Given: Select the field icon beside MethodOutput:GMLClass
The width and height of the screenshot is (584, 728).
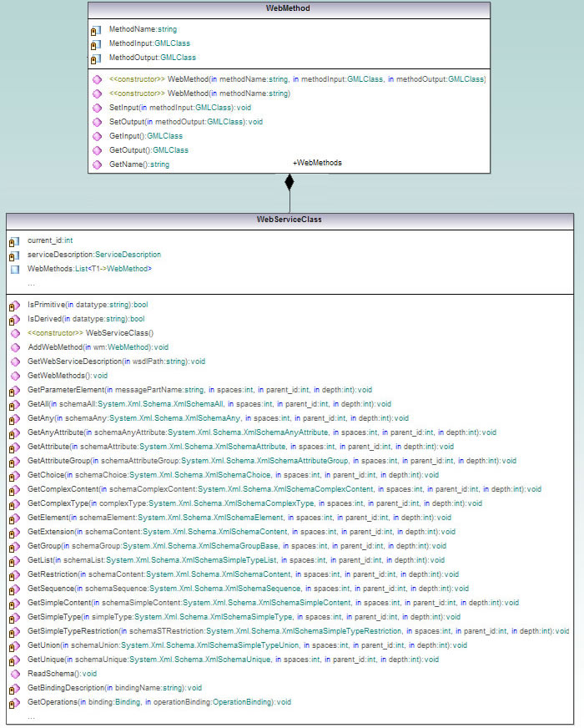Looking at the screenshot, I should 96,59.
